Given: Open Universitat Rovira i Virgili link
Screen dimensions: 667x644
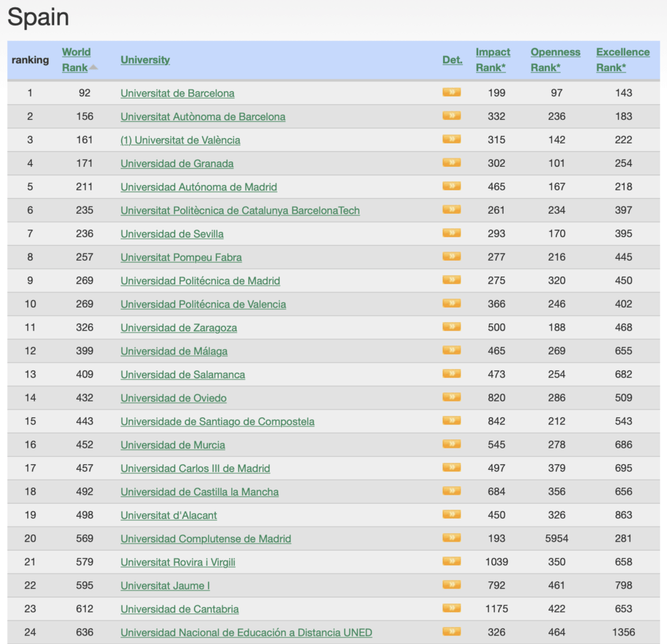Looking at the screenshot, I should (178, 561).
